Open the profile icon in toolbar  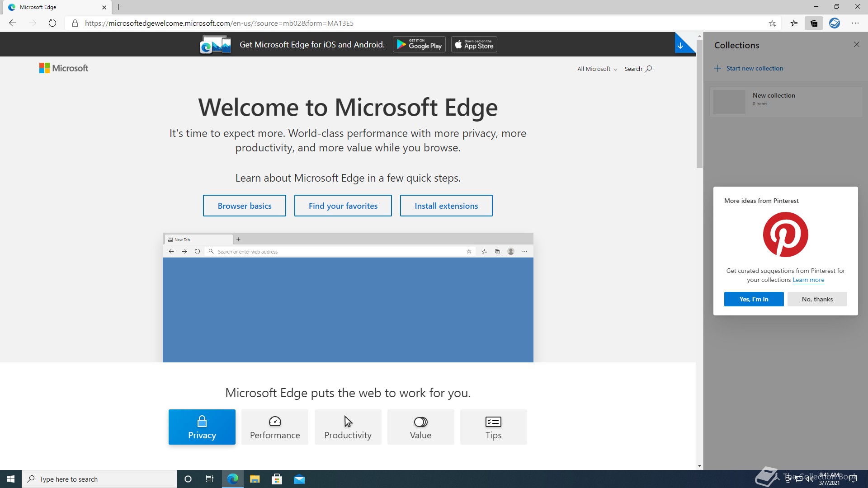(835, 23)
